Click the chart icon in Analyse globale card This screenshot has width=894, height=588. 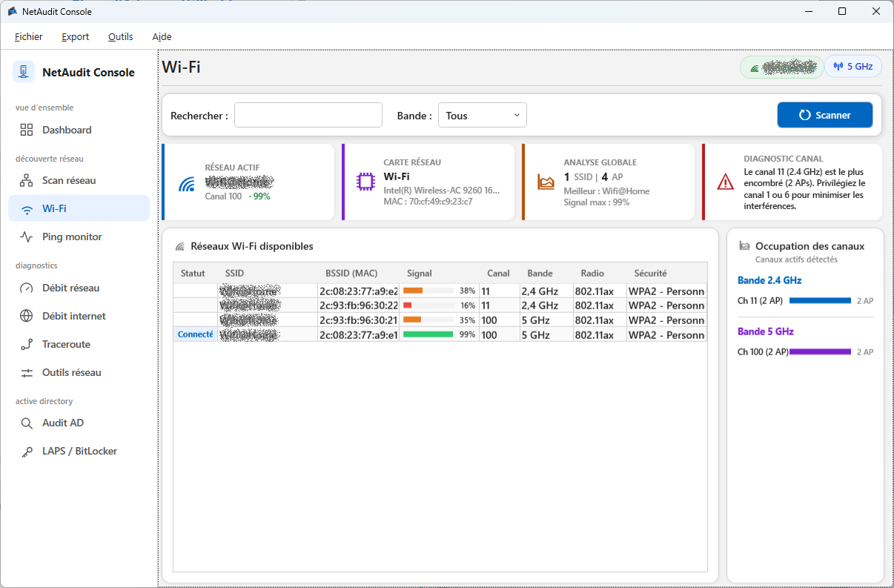(546, 182)
